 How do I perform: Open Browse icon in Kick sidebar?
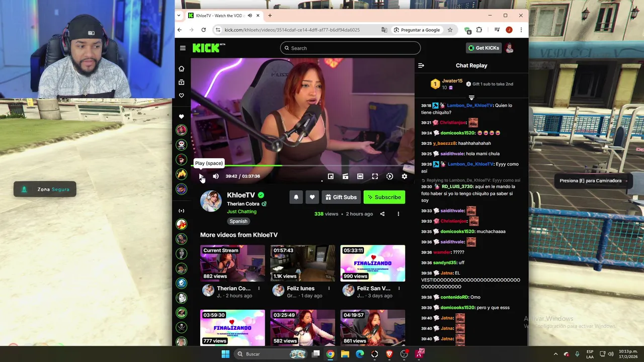coord(182,82)
